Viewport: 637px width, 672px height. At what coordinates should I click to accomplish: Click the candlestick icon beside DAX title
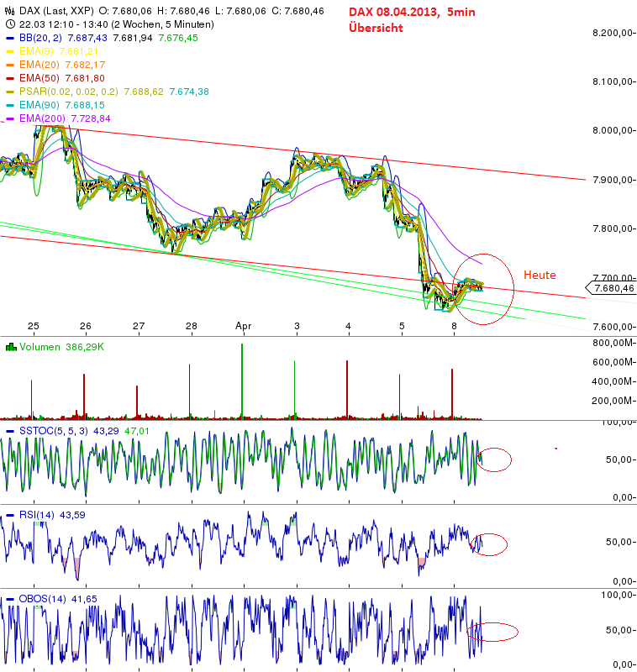(x=9, y=11)
